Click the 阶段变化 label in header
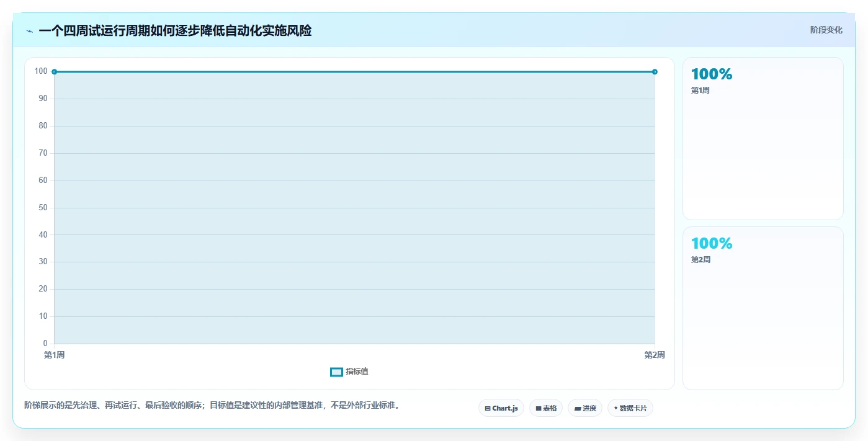868x441 pixels. pos(826,30)
